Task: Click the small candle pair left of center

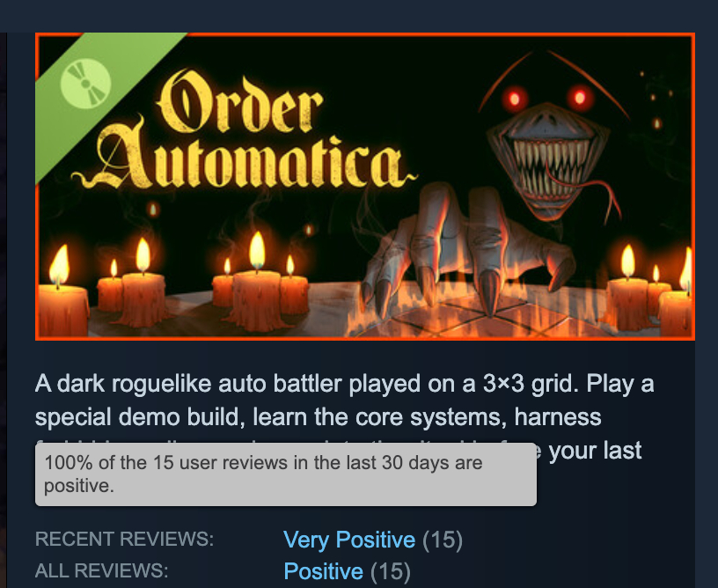Action: pyautogui.click(x=132, y=284)
